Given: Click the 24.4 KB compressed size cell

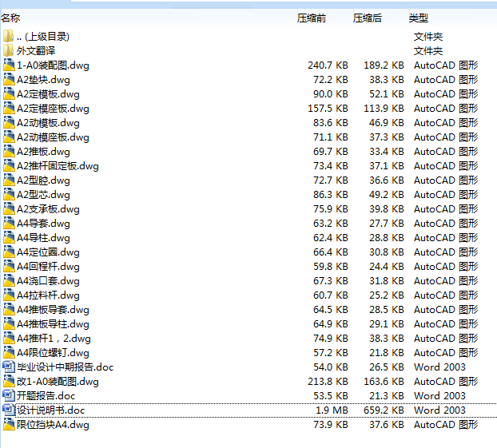Looking at the screenshot, I should coord(387,267).
